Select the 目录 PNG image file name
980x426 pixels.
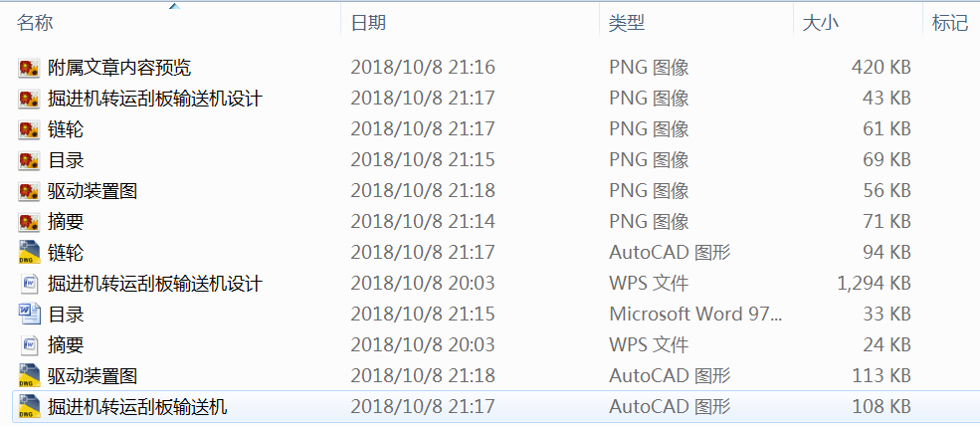pos(66,160)
